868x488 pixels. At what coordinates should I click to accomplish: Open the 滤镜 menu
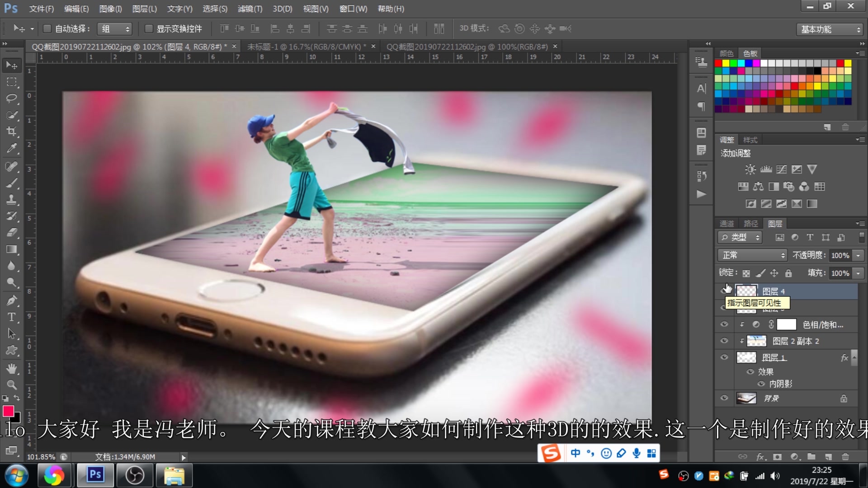click(x=250, y=9)
